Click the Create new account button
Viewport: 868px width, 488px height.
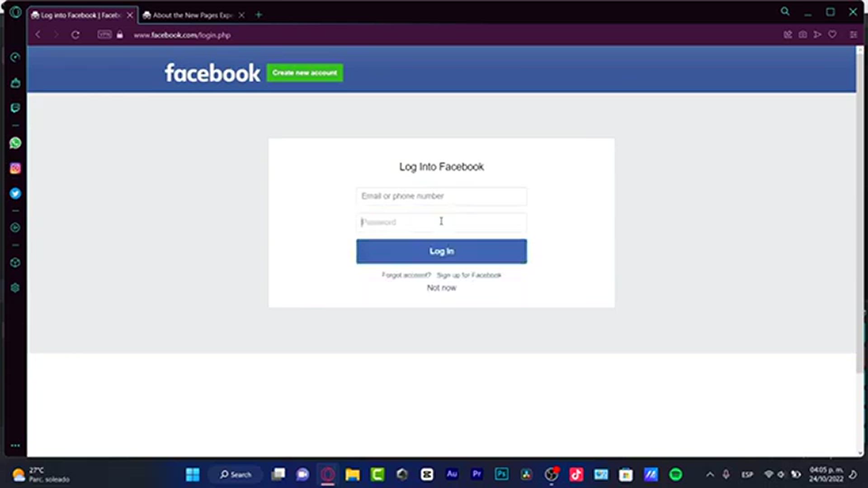point(305,73)
